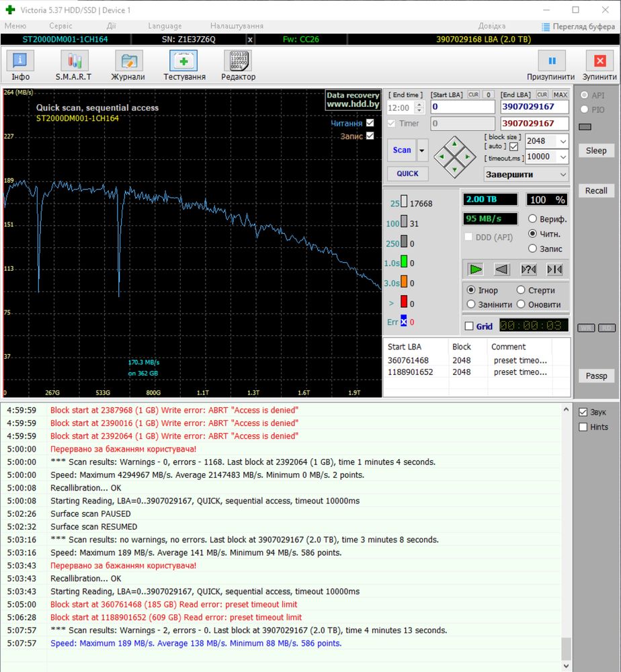This screenshot has width=621, height=672.
Task: Toggle the Запис graph line checkbox
Action: pos(370,136)
